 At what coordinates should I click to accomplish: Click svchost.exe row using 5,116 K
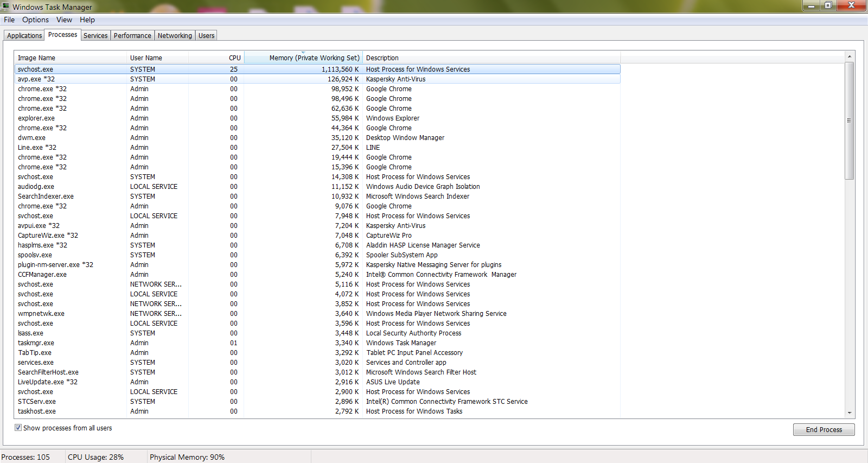[317, 284]
